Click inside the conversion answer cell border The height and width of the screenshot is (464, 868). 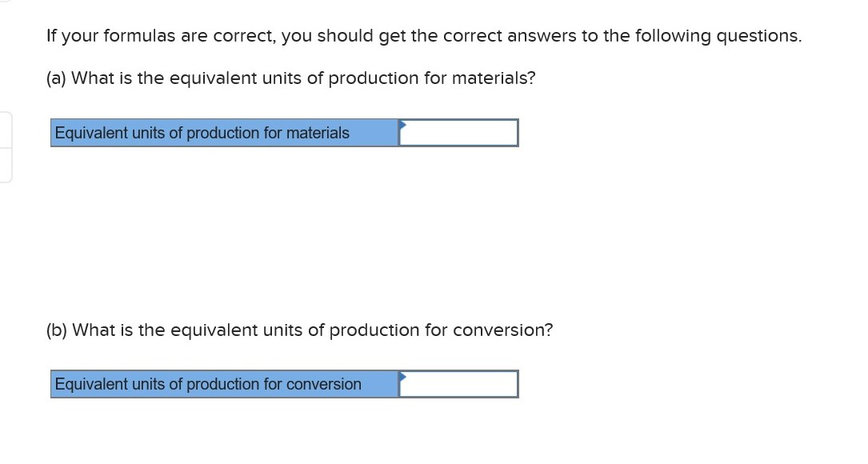pos(458,384)
